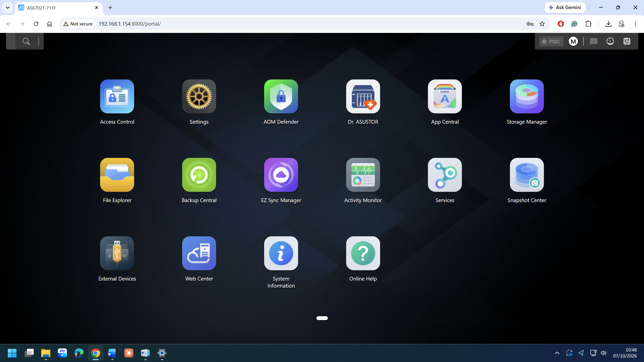Open System Information
Image resolution: width=644 pixels, height=362 pixels.
(281, 253)
